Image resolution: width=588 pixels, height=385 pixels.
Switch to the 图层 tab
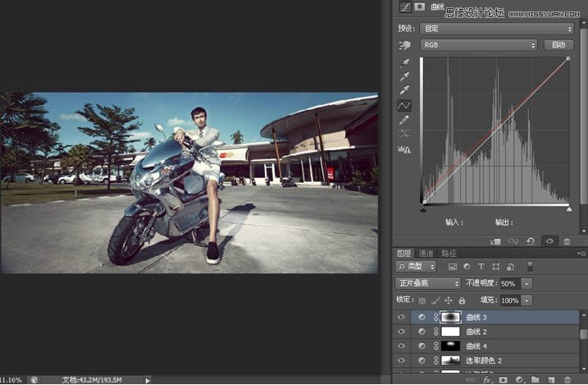(x=403, y=254)
